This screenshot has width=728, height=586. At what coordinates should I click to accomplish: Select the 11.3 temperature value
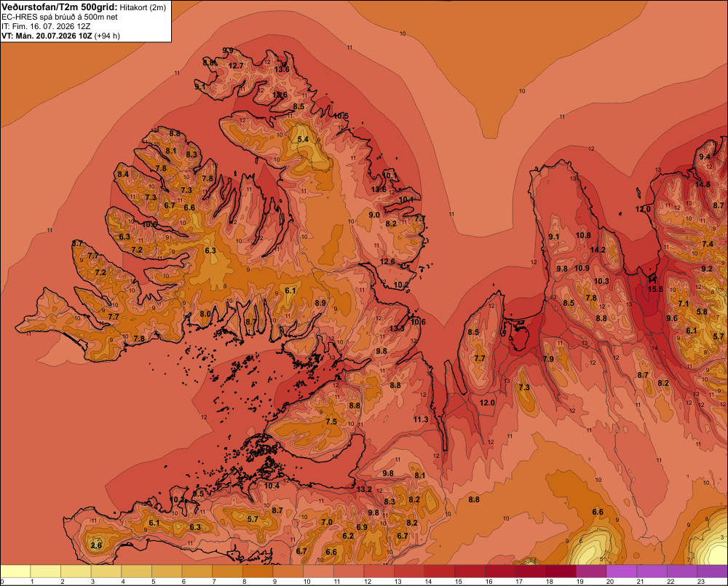(x=421, y=419)
